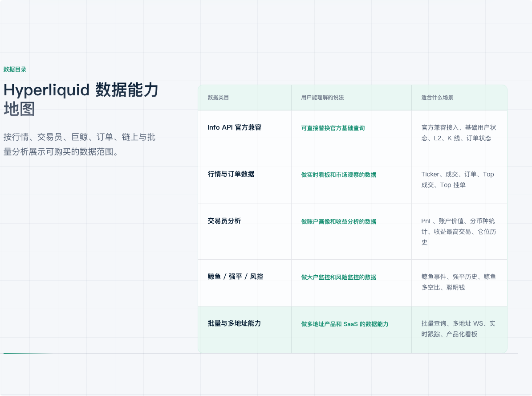Select the 行情与订单数据 row title

tap(231, 174)
